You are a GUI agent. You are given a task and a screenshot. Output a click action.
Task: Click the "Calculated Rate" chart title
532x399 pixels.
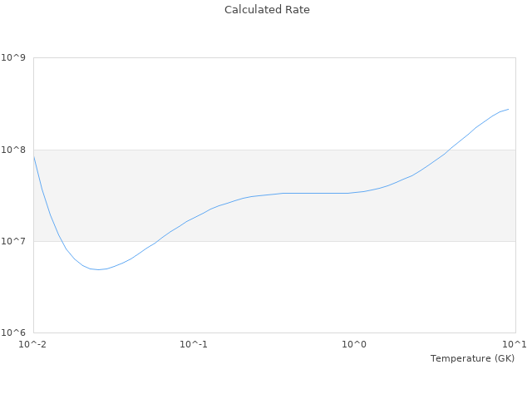266,10
